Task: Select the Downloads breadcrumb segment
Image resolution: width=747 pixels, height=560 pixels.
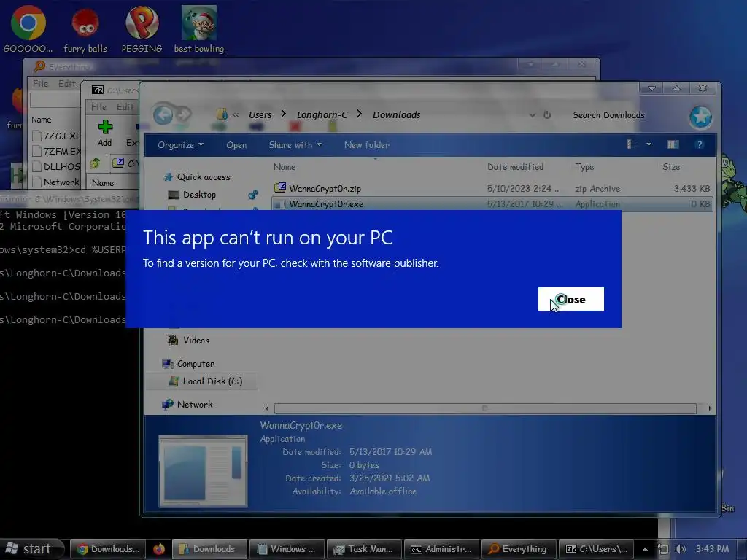Action: click(x=396, y=114)
